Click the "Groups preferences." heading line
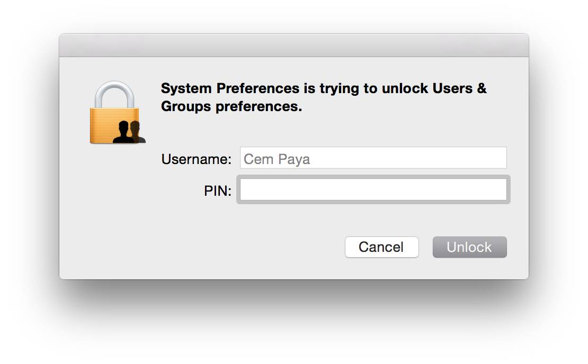The image size is (588, 364). coord(231,106)
